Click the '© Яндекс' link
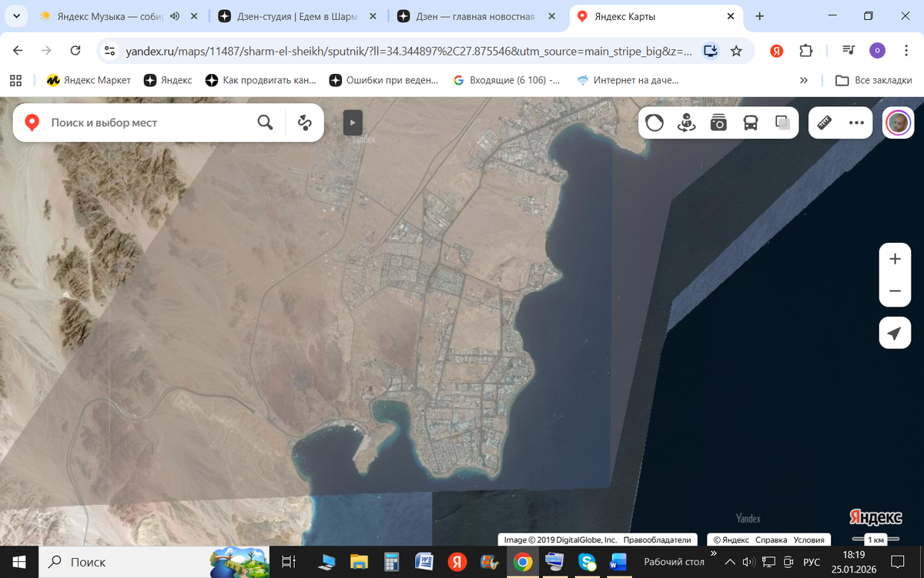 (x=731, y=540)
